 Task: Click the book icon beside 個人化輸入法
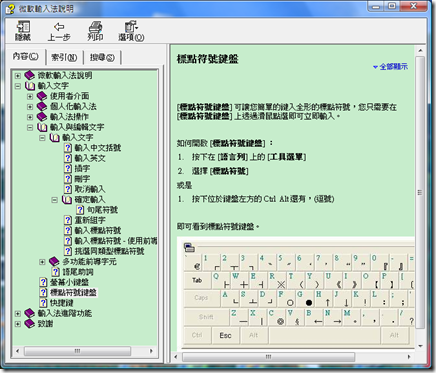pyautogui.click(x=42, y=106)
